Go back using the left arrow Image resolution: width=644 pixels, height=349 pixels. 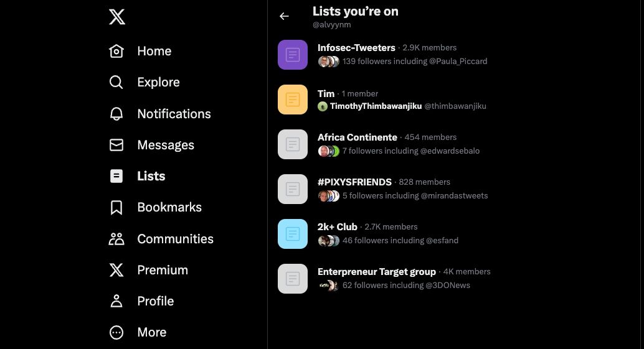tap(284, 16)
